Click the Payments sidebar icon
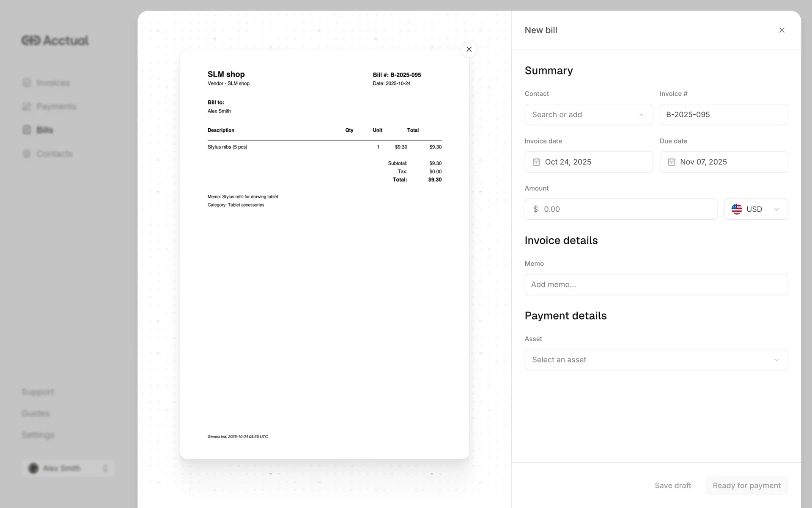This screenshot has width=812, height=508. click(27, 106)
